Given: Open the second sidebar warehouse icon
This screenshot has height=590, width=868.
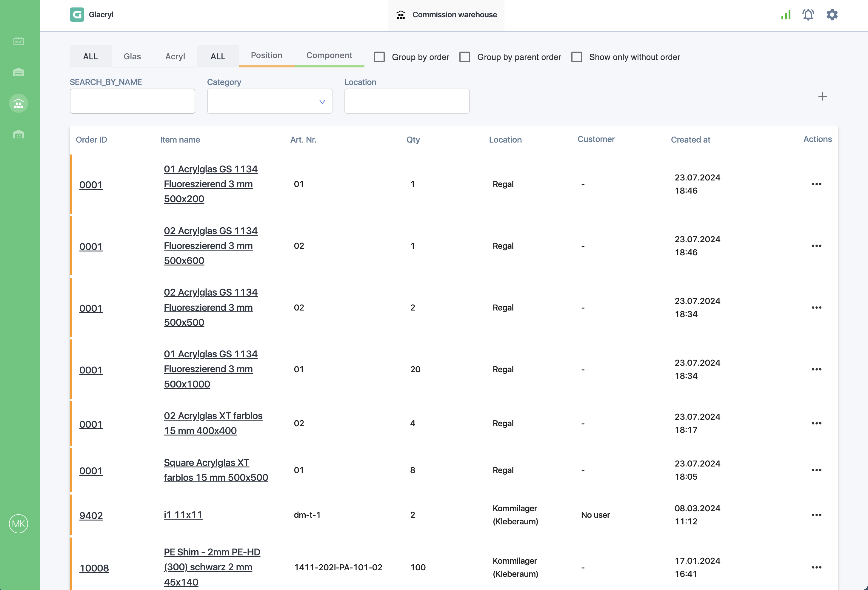Looking at the screenshot, I should 18,72.
